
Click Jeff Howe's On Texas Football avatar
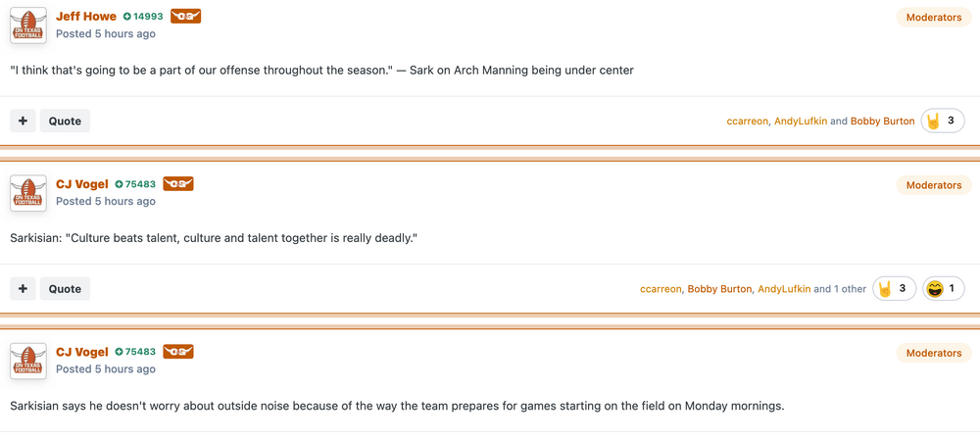tap(28, 25)
